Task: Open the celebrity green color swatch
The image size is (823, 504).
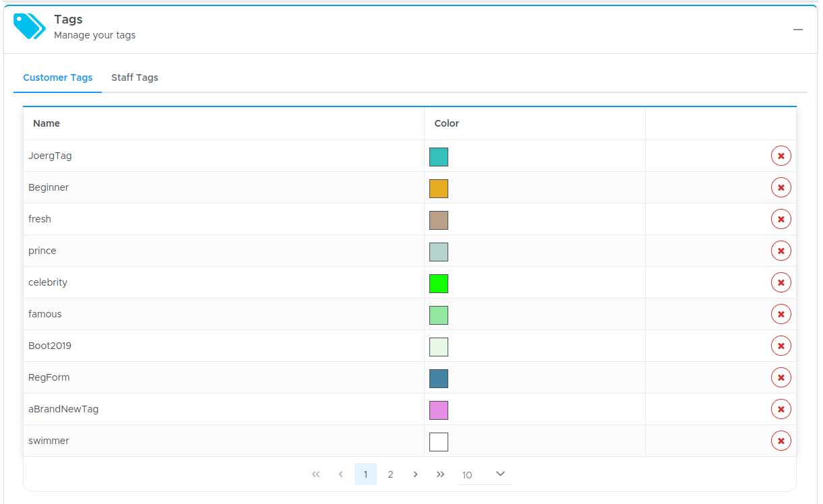Action: pos(439,284)
